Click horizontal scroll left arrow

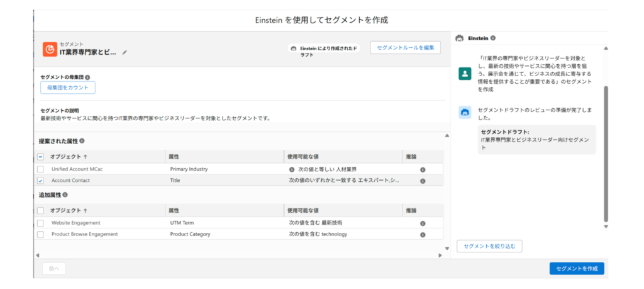pyautogui.click(x=37, y=255)
